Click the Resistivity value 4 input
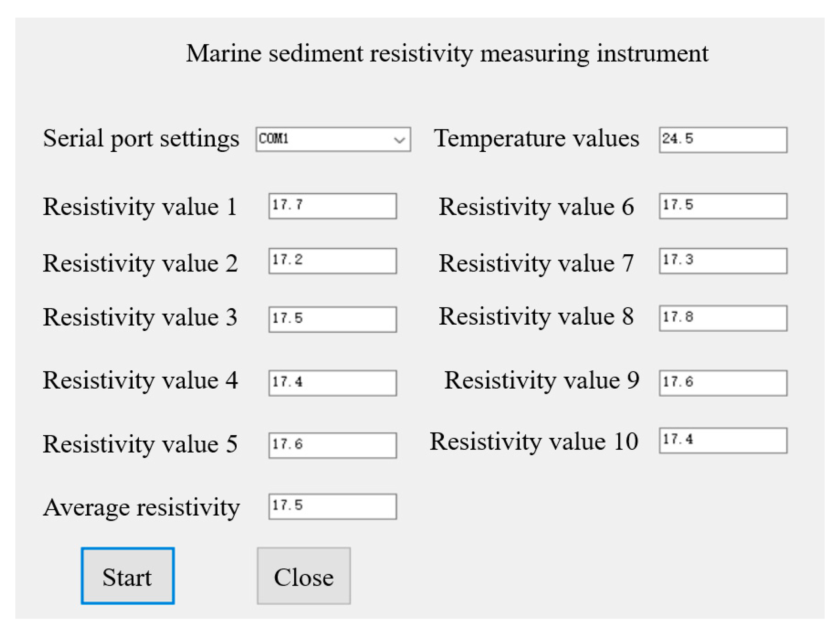This screenshot has width=840, height=638. (333, 383)
